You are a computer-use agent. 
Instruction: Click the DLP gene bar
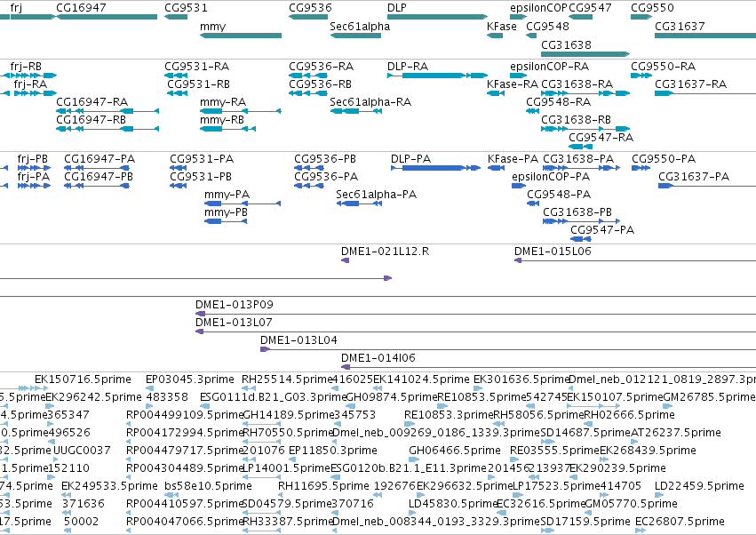pos(437,17)
